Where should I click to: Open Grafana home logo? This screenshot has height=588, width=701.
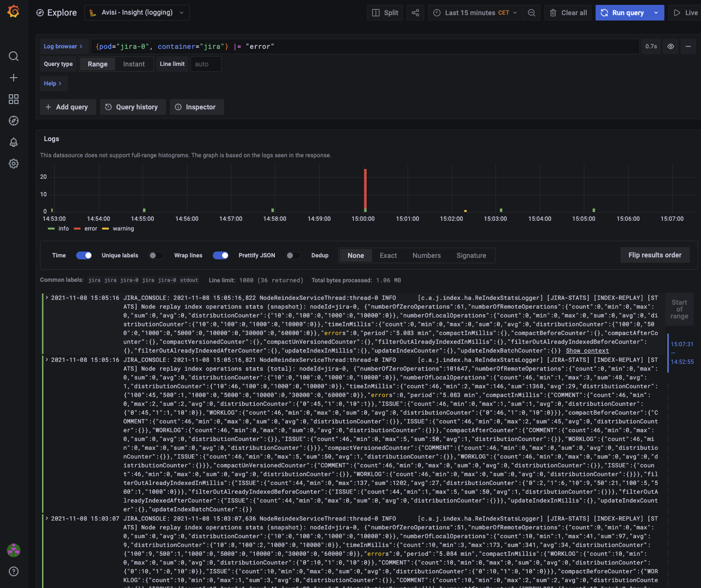[x=14, y=11]
